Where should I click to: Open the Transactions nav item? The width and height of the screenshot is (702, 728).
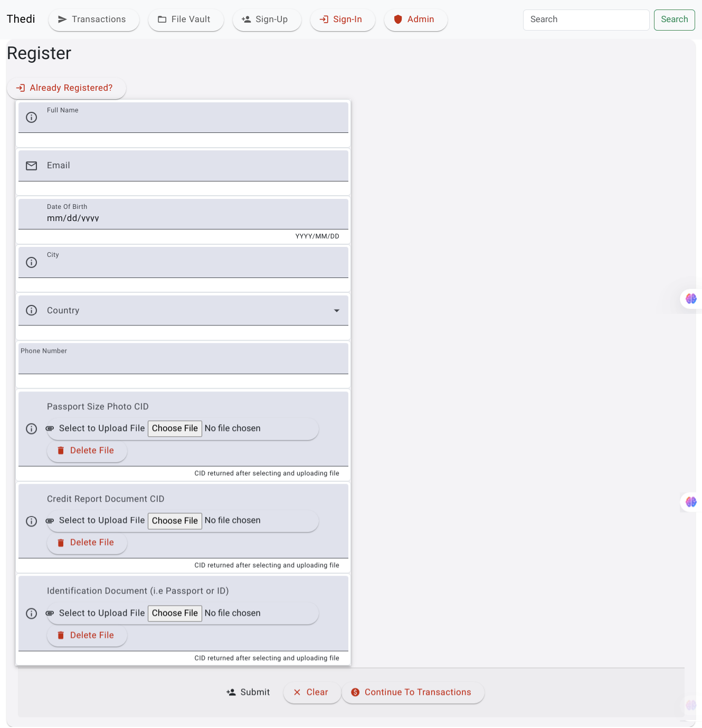94,20
